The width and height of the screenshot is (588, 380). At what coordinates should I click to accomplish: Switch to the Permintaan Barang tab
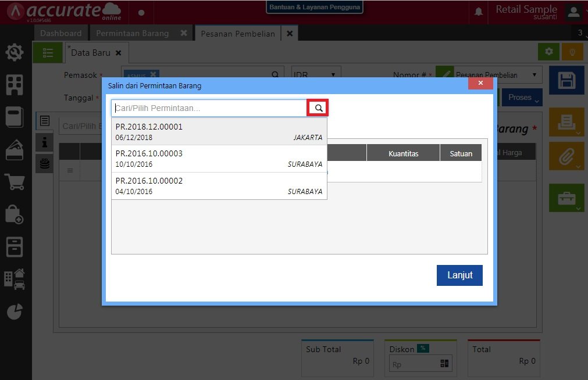pos(133,33)
